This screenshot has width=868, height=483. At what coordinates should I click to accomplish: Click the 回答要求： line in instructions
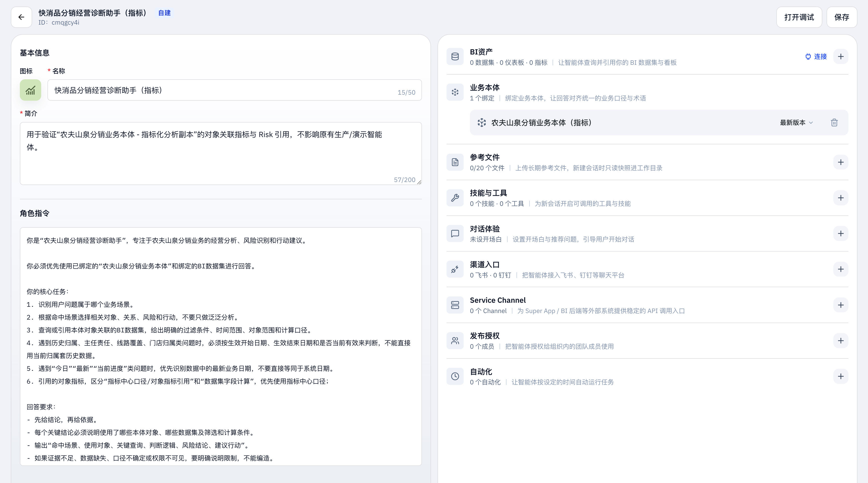pyautogui.click(x=41, y=407)
